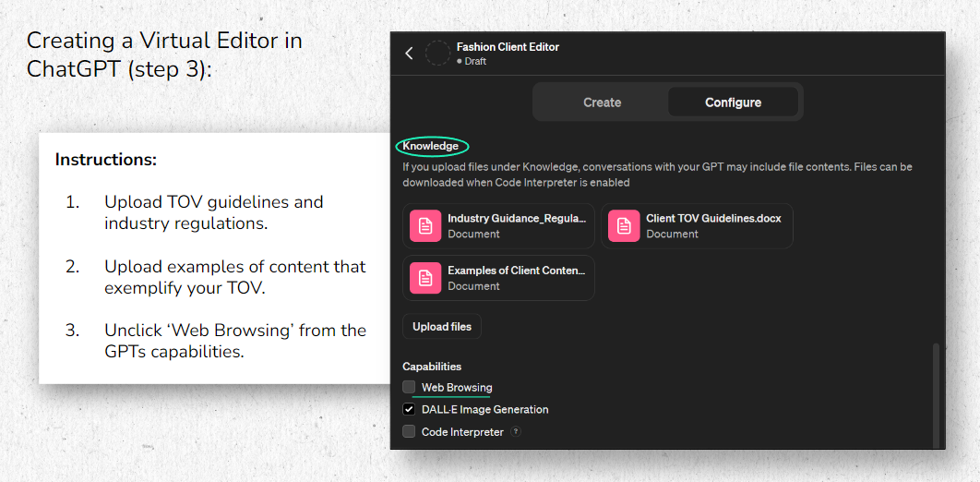The height and width of the screenshot is (482, 980).
Task: Click the back arrow chevron icon
Action: (x=410, y=54)
